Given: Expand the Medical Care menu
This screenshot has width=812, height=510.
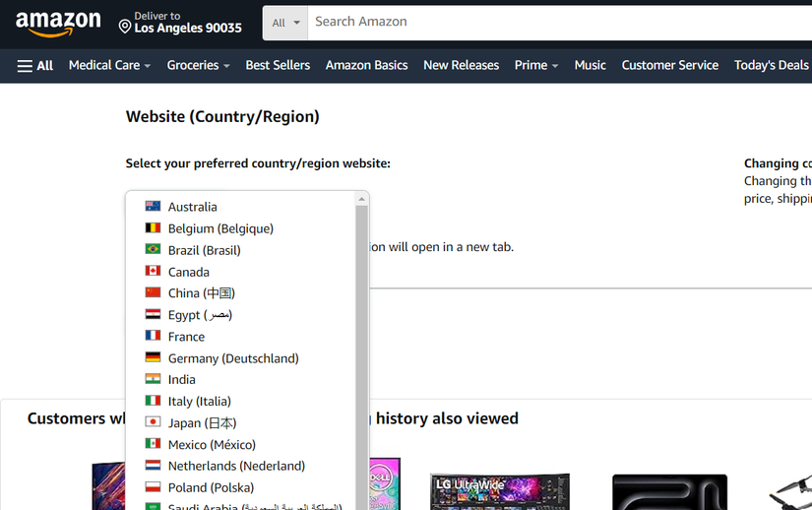Looking at the screenshot, I should 109,66.
